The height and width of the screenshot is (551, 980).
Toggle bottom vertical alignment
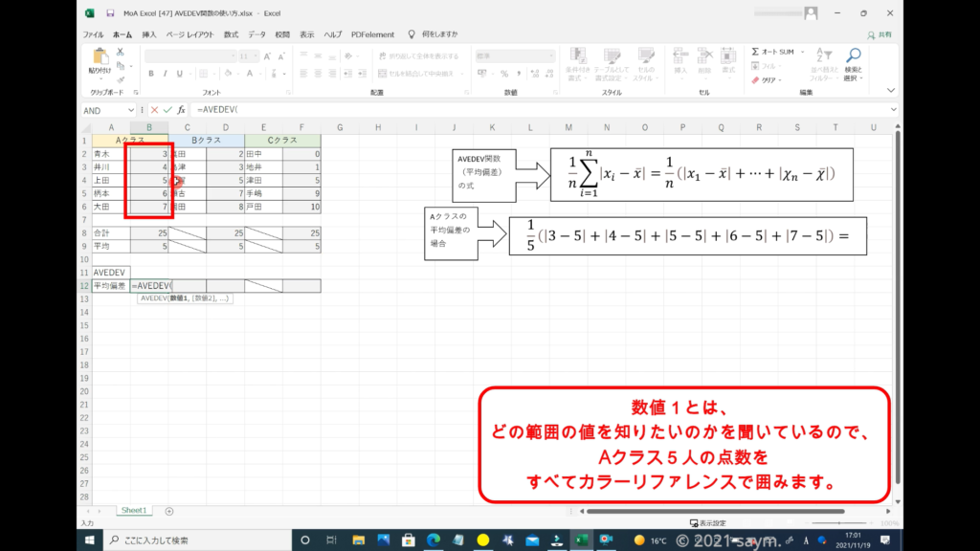(332, 55)
